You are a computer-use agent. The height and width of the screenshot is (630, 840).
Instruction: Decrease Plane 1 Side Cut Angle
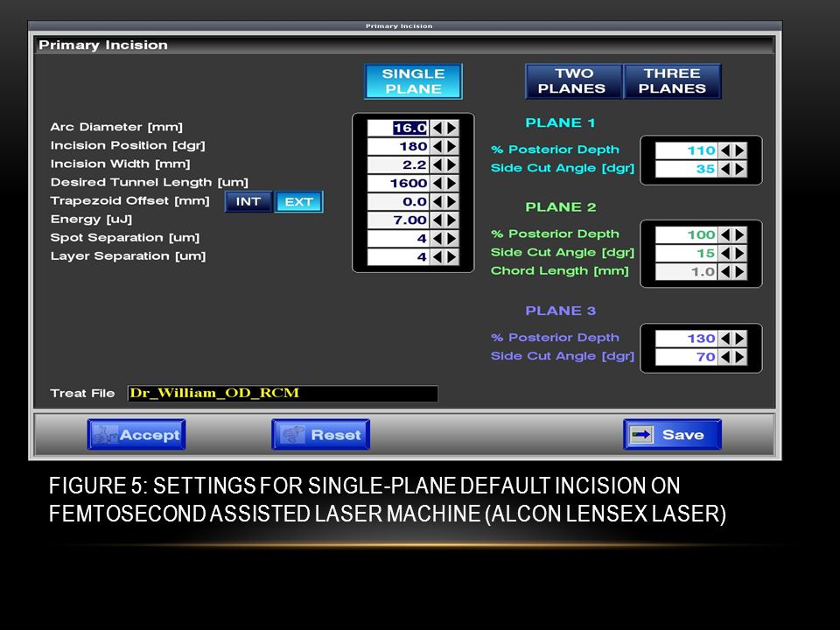coord(725,169)
